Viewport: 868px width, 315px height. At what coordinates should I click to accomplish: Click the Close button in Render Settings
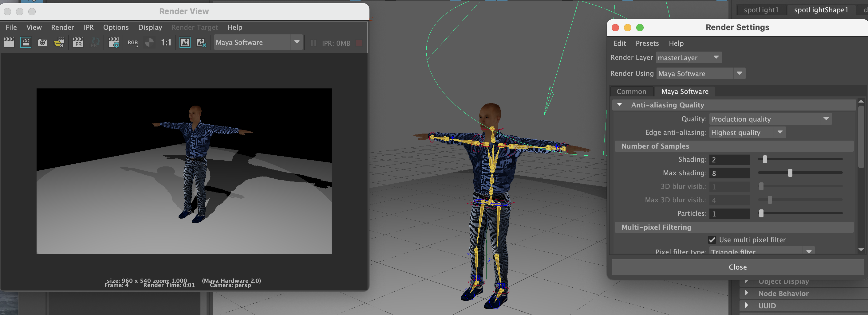pyautogui.click(x=737, y=267)
